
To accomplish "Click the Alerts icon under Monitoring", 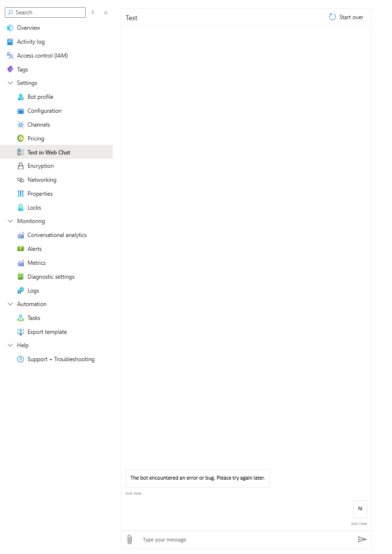I will 21,248.
